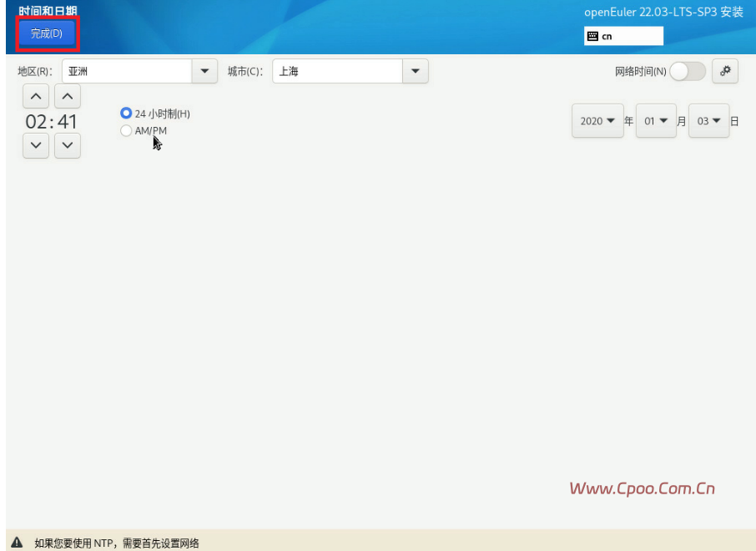Click the 上海 city text field

[x=337, y=71]
